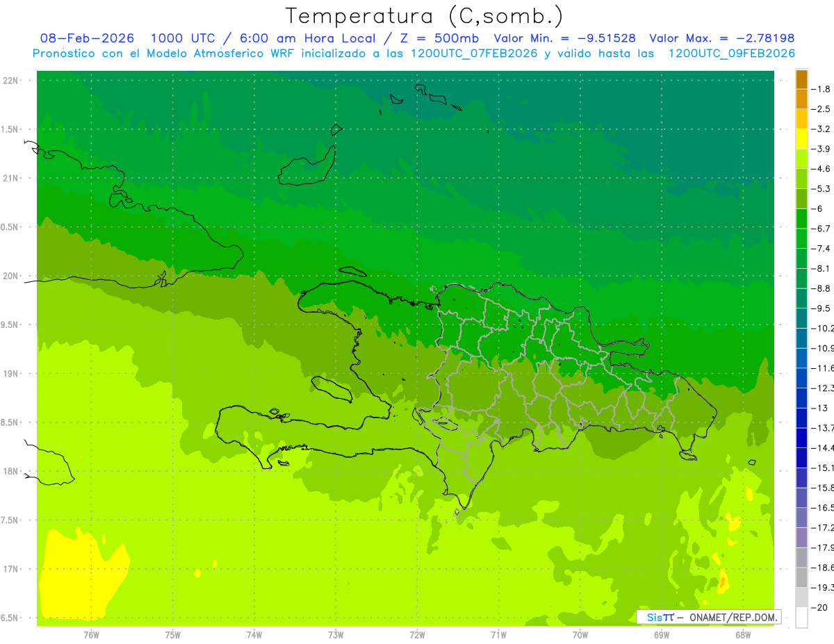
Task: Select the date '08-Feb-2026'
Action: (88, 38)
